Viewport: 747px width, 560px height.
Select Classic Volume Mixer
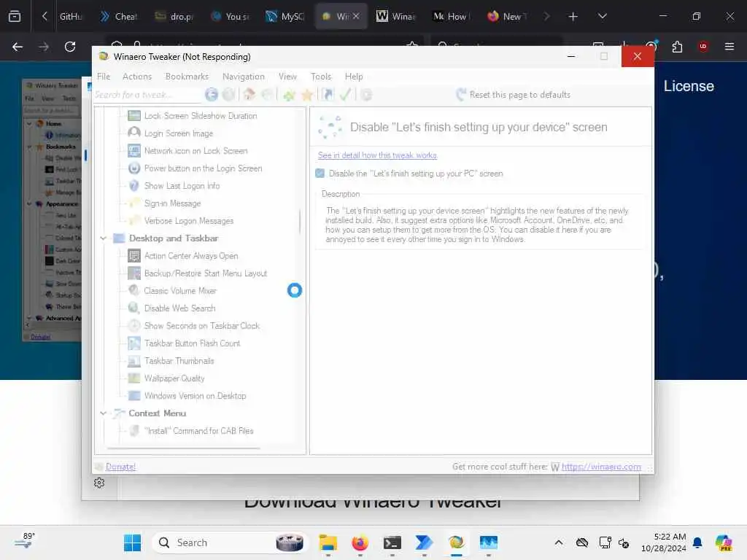[180, 291]
